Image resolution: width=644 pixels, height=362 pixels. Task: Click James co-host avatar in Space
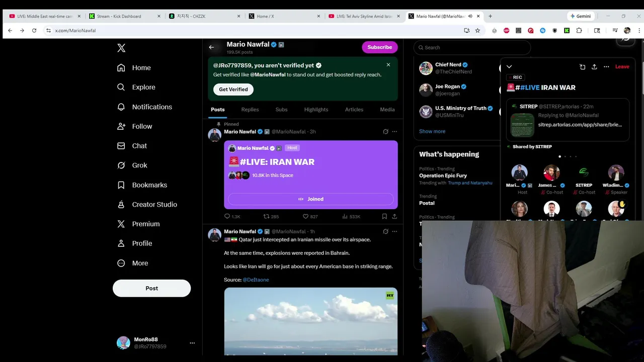[551, 173]
